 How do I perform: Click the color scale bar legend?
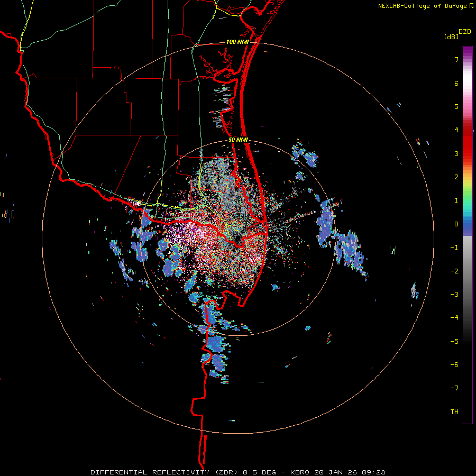[467, 235]
